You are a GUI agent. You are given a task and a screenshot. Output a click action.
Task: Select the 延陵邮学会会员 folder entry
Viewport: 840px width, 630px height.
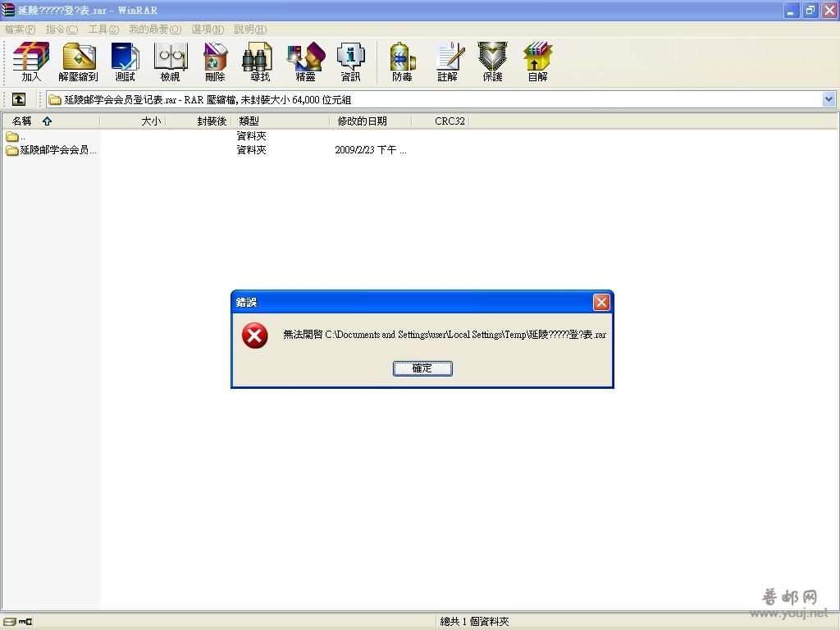52,150
